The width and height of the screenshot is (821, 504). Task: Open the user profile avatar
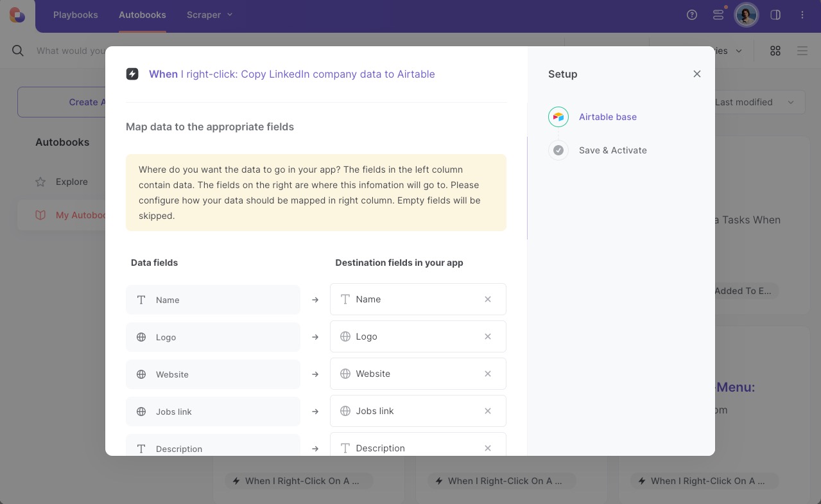pos(747,15)
